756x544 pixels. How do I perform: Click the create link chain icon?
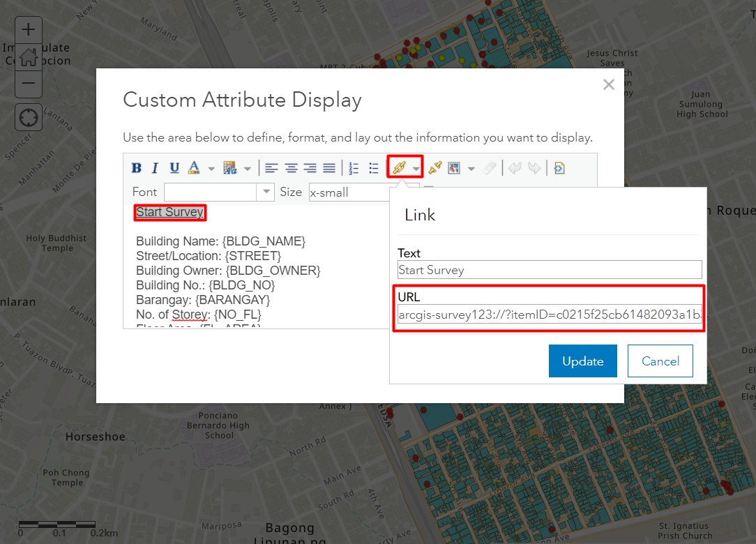coord(399,168)
